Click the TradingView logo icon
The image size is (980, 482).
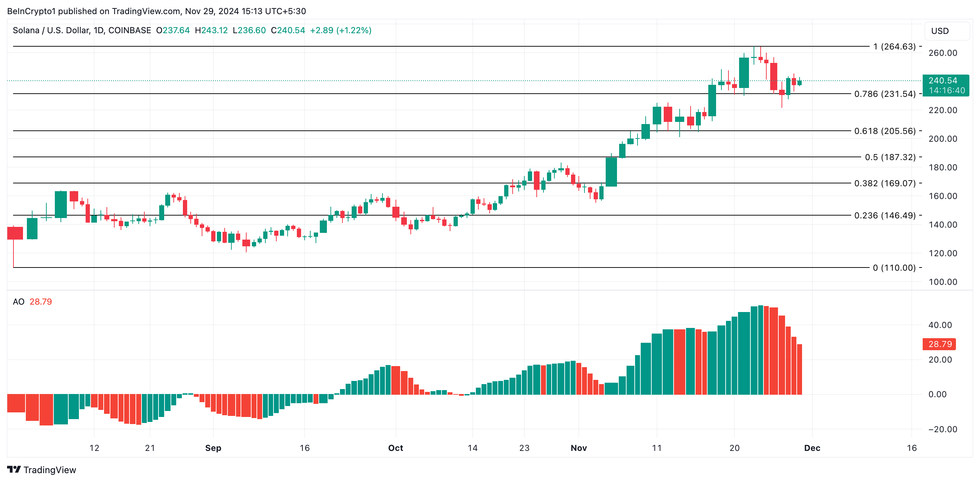pyautogui.click(x=14, y=470)
